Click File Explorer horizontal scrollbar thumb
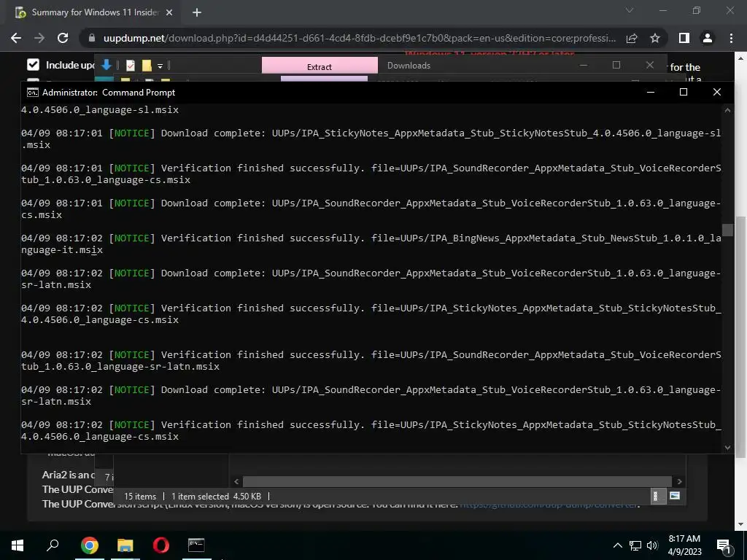Image resolution: width=747 pixels, height=560 pixels. click(457, 481)
